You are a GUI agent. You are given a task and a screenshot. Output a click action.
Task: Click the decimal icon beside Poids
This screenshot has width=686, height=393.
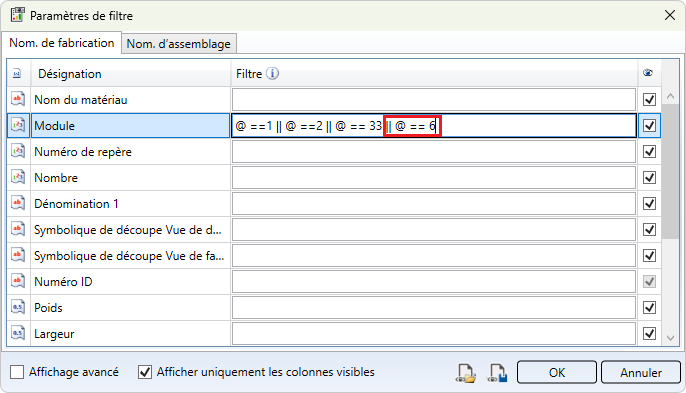click(x=18, y=308)
